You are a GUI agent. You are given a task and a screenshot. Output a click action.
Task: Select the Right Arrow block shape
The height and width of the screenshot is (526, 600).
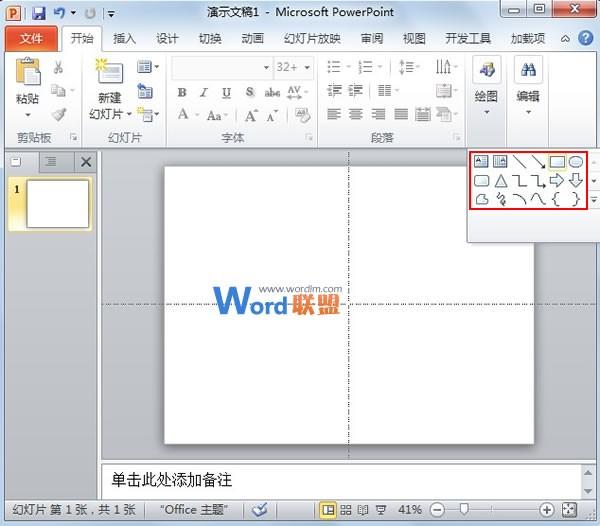point(557,180)
